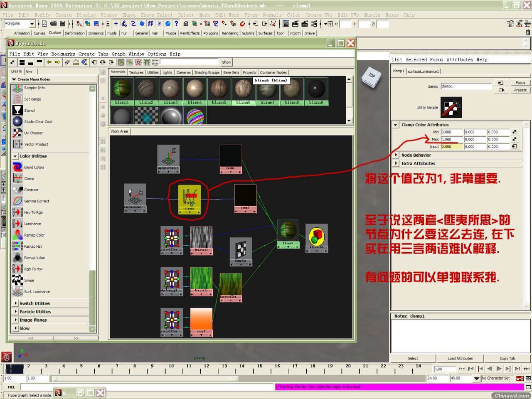Open the Hypershade Bookmarks menu
The height and width of the screenshot is (399, 532).
[63, 54]
